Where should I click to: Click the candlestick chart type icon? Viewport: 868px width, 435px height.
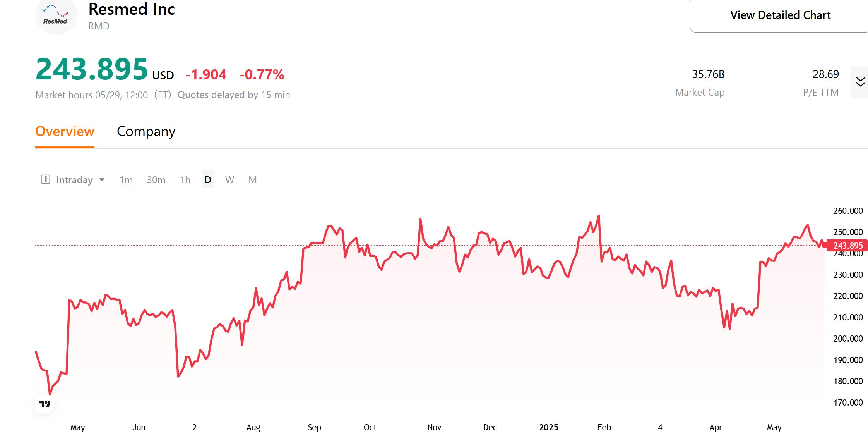pos(45,179)
